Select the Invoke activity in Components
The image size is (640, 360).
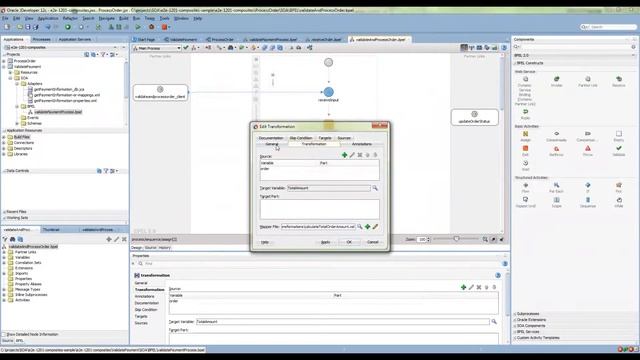click(556, 81)
